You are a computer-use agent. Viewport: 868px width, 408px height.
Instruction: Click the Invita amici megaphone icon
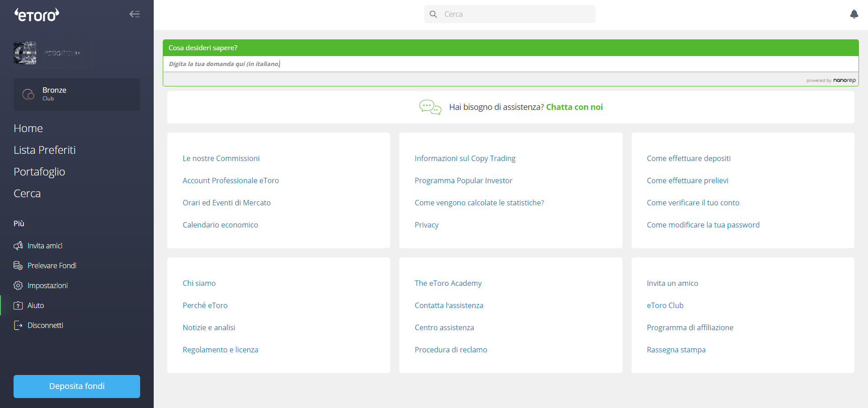click(18, 246)
